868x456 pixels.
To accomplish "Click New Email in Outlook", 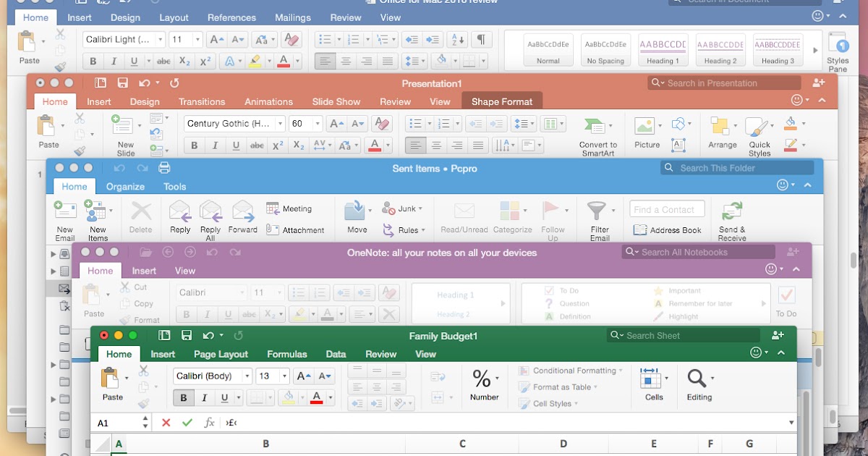I will 65,220.
